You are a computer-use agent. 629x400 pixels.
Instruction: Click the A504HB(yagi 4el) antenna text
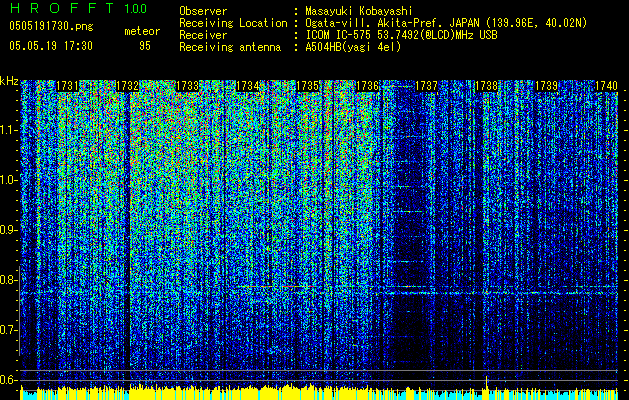point(353,47)
